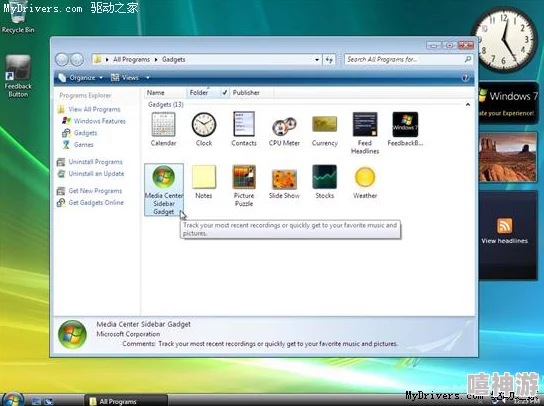Collapse the Gadgets (13) group

click(x=468, y=104)
